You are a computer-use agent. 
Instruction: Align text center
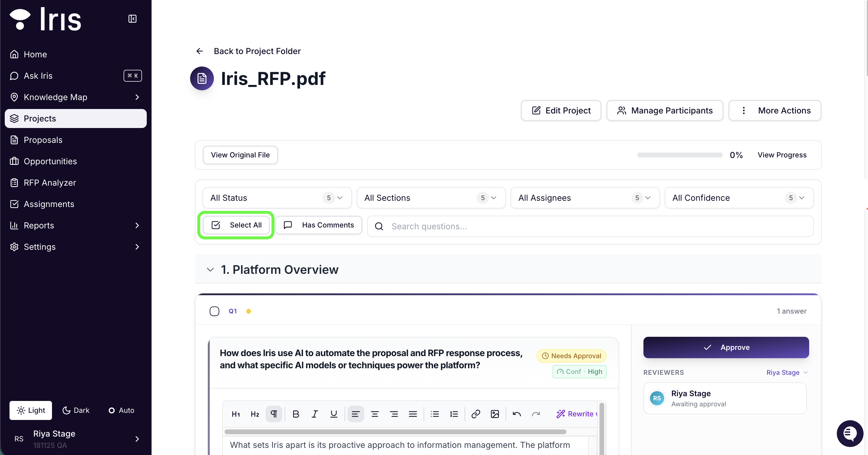tap(375, 414)
